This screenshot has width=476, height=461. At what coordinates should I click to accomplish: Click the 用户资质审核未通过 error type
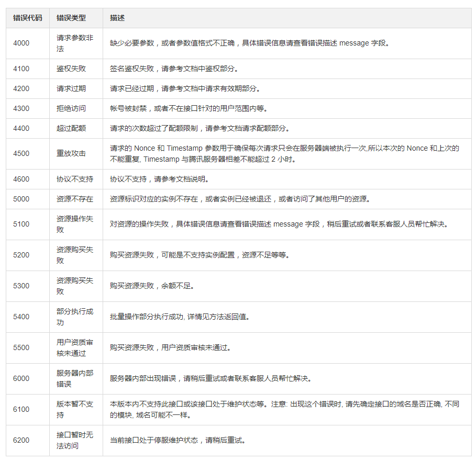(75, 347)
